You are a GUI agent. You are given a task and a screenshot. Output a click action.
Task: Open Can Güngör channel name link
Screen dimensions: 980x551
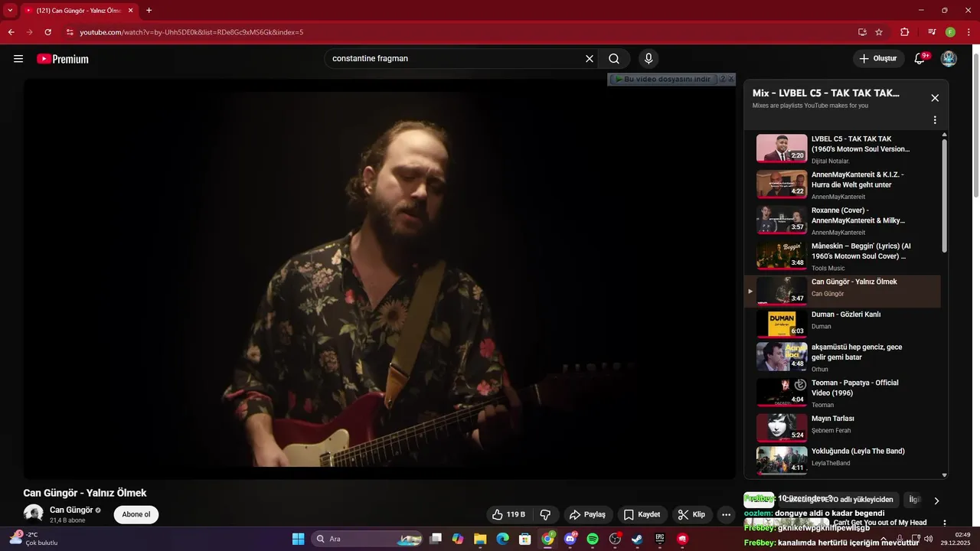tap(71, 510)
